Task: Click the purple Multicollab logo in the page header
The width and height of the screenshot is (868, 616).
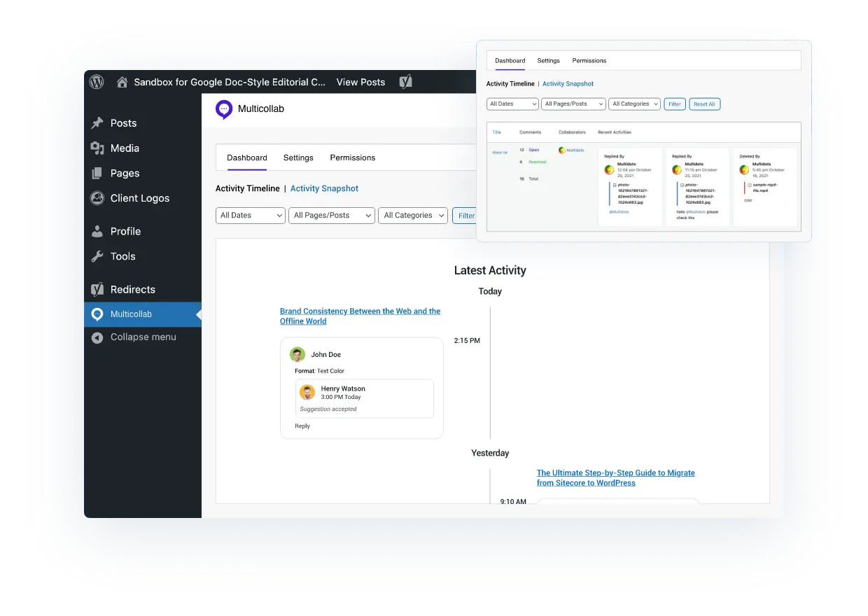Action: [x=224, y=109]
